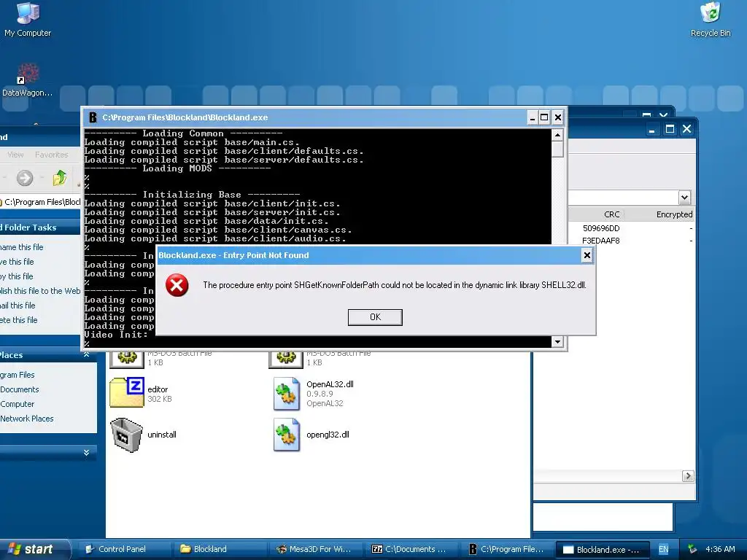Viewport: 747px width, 560px height.
Task: Click 'Delete this file' task link
Action: (18, 320)
